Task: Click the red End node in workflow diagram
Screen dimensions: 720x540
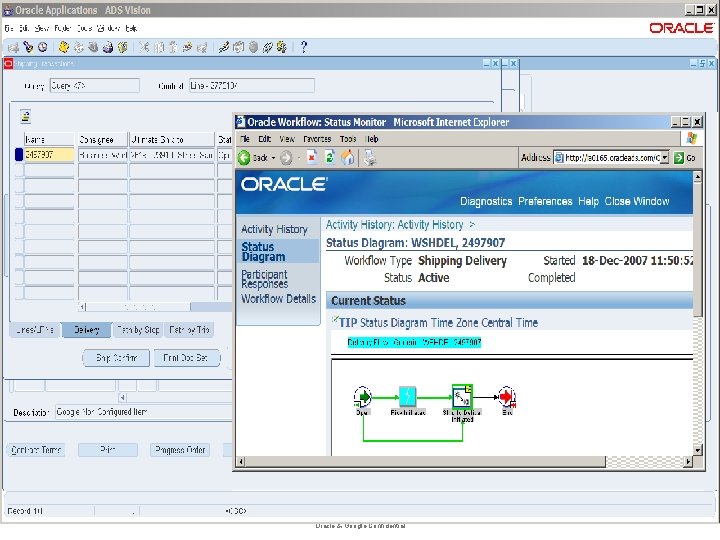Action: pos(507,397)
